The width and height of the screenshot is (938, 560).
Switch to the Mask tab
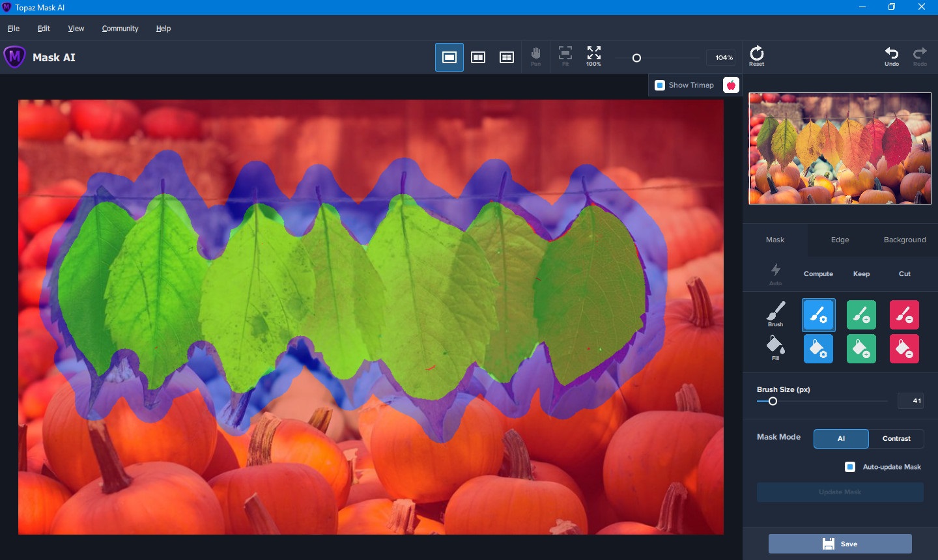coord(775,240)
